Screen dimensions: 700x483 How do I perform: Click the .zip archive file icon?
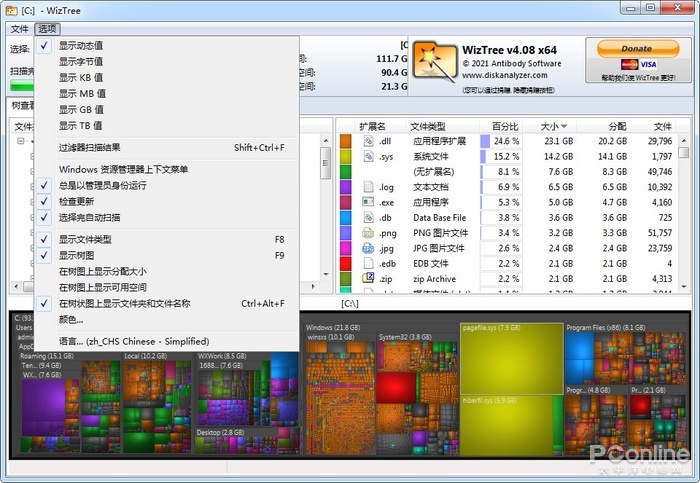tap(368, 278)
